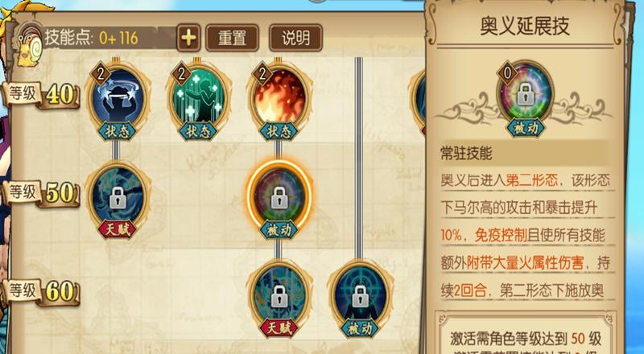Click the 等级 40 level label

41,94
